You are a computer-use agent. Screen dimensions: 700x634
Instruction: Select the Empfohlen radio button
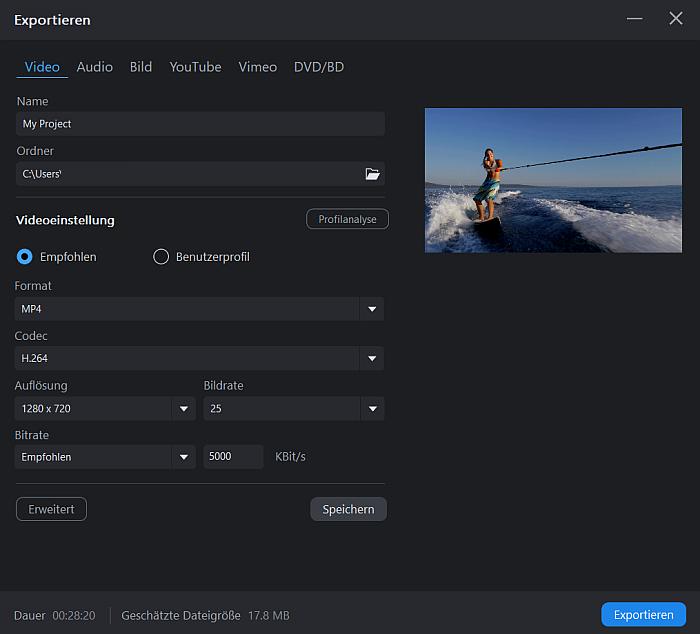tap(25, 257)
